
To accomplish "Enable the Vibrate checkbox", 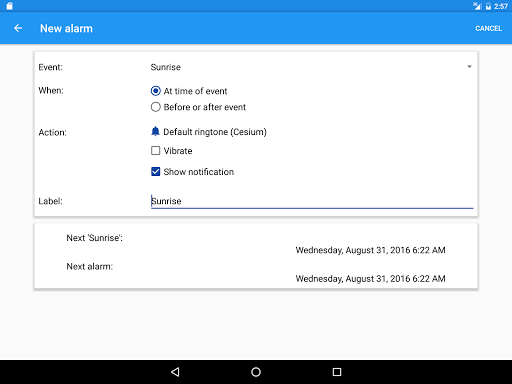I will (x=156, y=151).
